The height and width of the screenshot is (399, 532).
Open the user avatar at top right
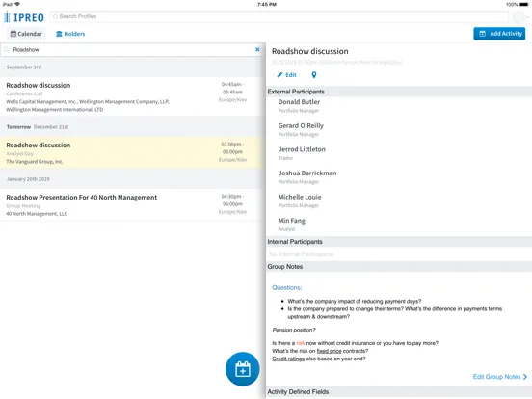coord(519,17)
